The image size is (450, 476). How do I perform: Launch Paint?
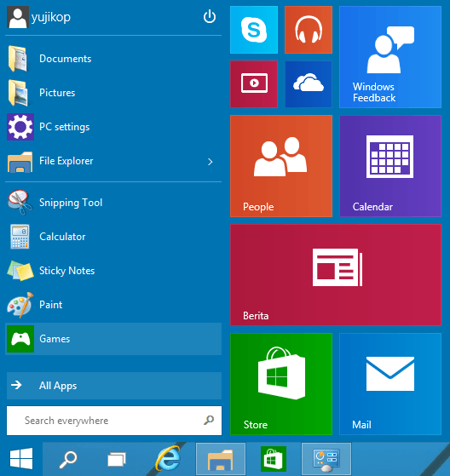tap(113, 305)
